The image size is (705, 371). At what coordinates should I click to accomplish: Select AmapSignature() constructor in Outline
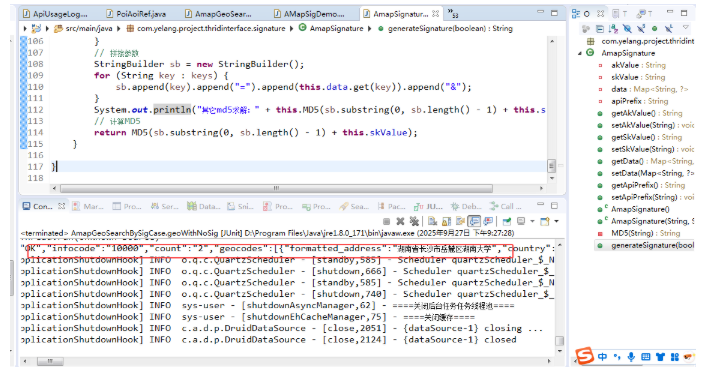pyautogui.click(x=640, y=209)
